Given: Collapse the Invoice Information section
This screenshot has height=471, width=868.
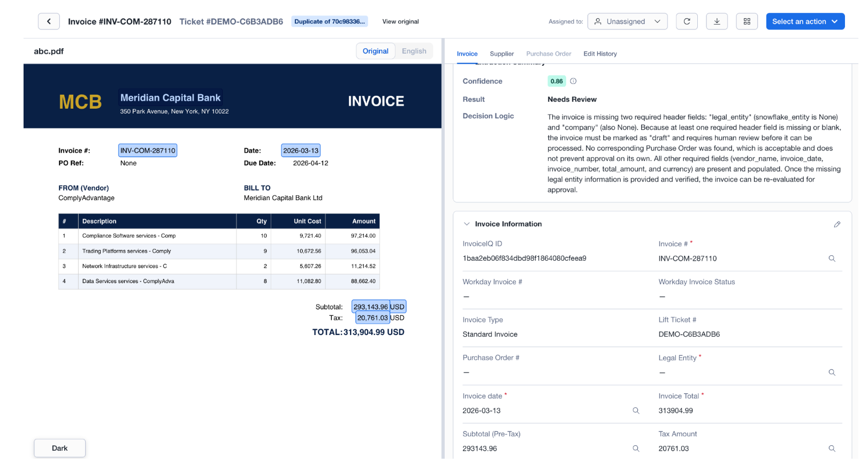Looking at the screenshot, I should click(x=467, y=224).
